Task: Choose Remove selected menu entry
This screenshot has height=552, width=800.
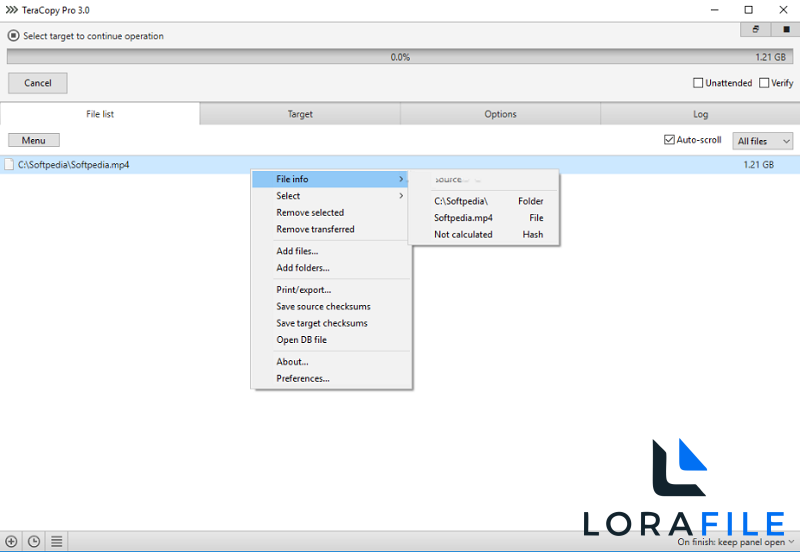Action: click(332, 213)
